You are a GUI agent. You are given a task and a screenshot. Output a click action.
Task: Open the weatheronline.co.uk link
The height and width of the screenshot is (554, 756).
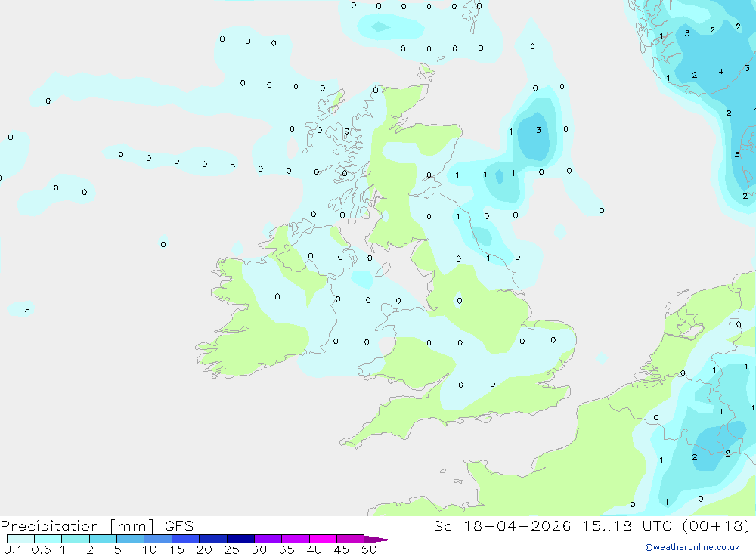692,547
